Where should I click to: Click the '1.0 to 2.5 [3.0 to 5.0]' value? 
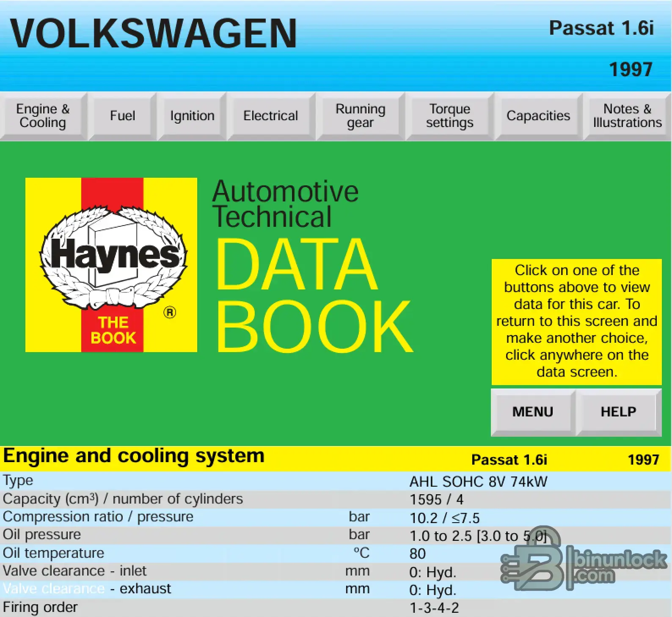pyautogui.click(x=478, y=536)
